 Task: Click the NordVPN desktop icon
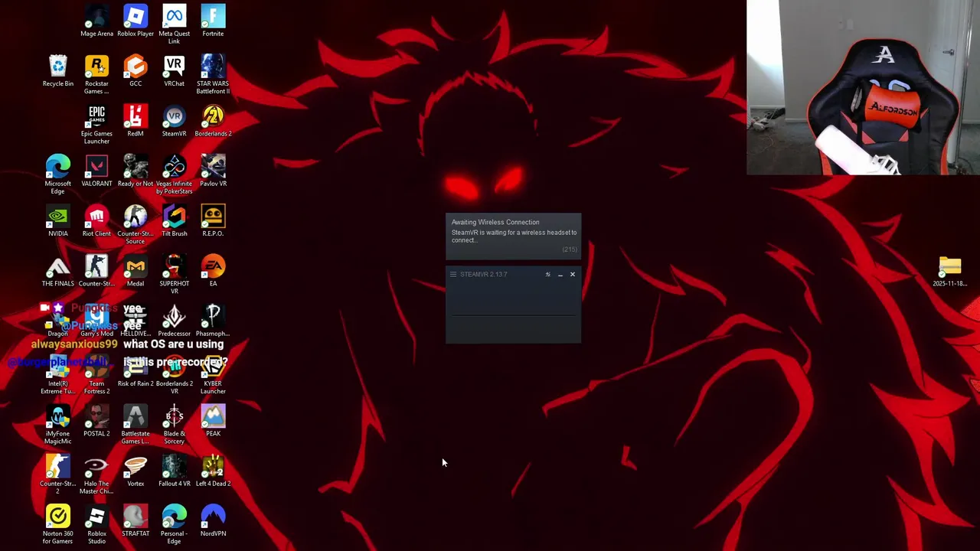point(213,521)
